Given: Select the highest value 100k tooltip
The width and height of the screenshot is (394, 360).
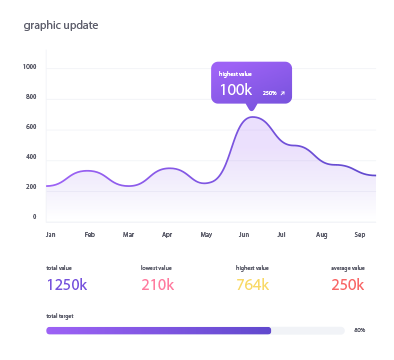Looking at the screenshot, I should pos(252,83).
